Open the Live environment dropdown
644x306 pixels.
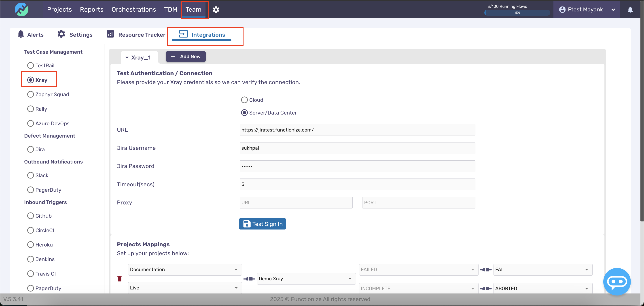[x=185, y=288]
